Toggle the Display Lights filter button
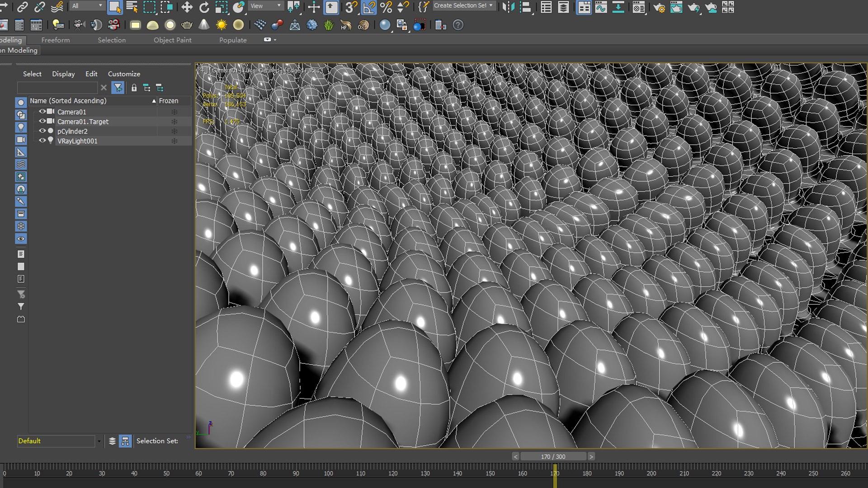 [x=21, y=127]
